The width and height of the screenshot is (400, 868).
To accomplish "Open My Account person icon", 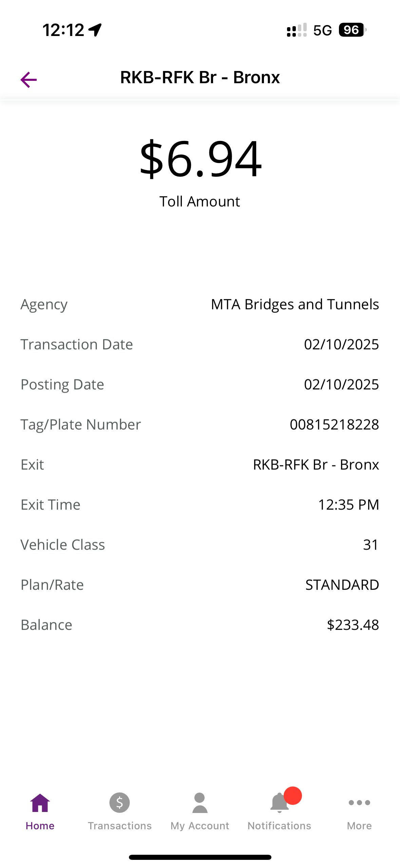I will point(200,803).
